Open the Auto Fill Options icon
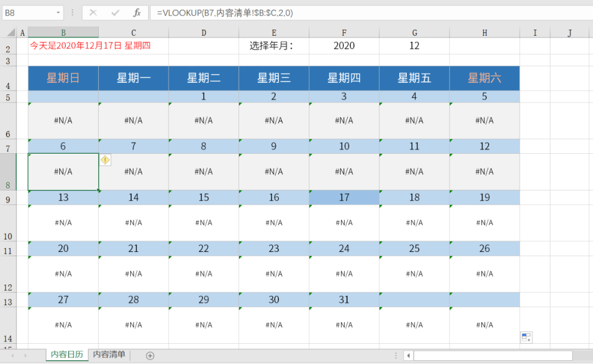This screenshot has height=364, width=593. coord(526,337)
